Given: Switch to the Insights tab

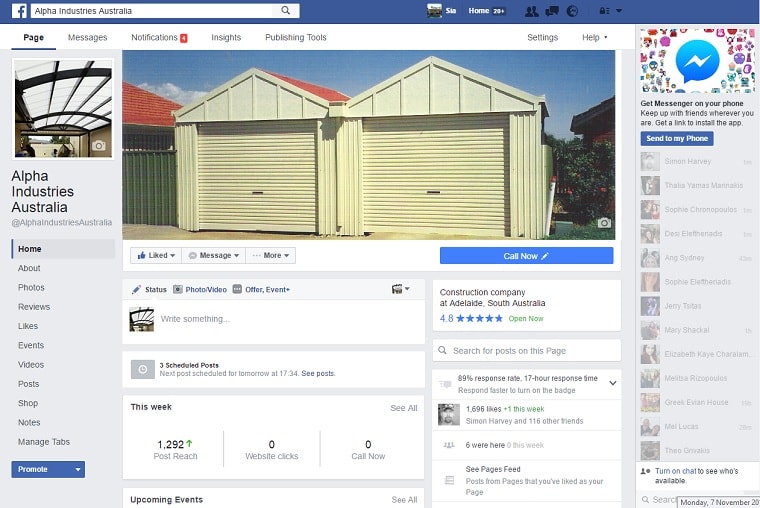Looking at the screenshot, I should pos(226,38).
